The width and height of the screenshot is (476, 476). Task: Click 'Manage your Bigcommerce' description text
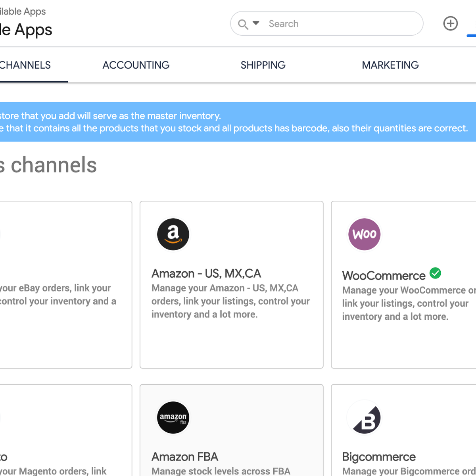click(409, 471)
